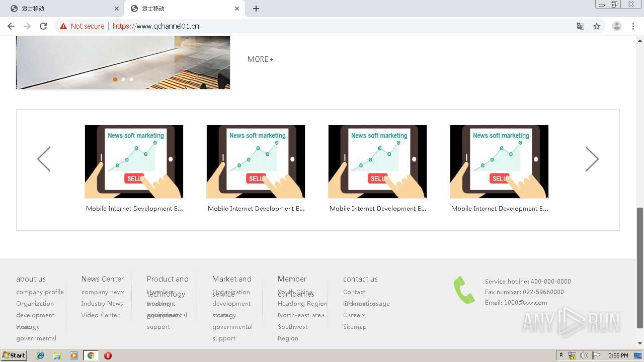Click the Service hotline 400-000-0000 text
Viewport: 644px width, 362px height.
[x=528, y=282]
